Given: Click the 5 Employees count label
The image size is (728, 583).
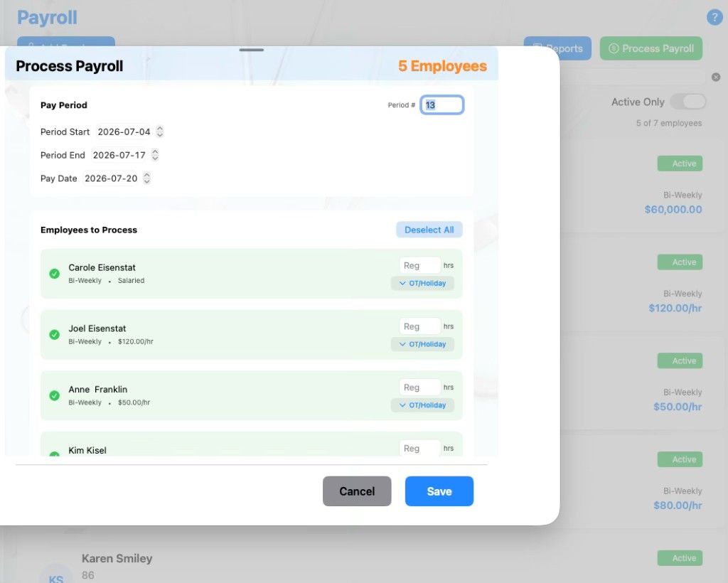Looking at the screenshot, I should point(442,66).
